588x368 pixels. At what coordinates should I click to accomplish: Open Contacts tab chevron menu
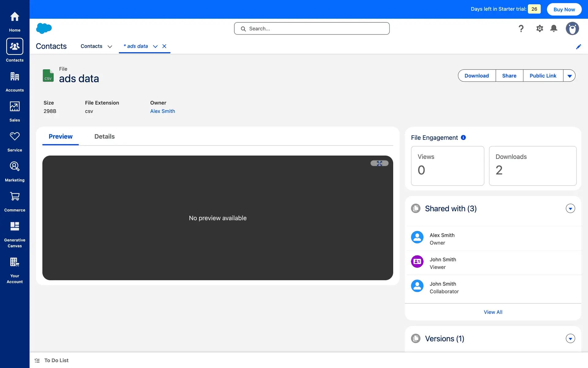point(110,47)
